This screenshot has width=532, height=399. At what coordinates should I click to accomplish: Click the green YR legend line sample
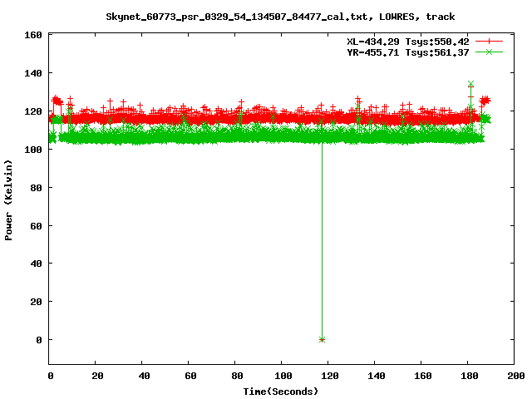(489, 52)
